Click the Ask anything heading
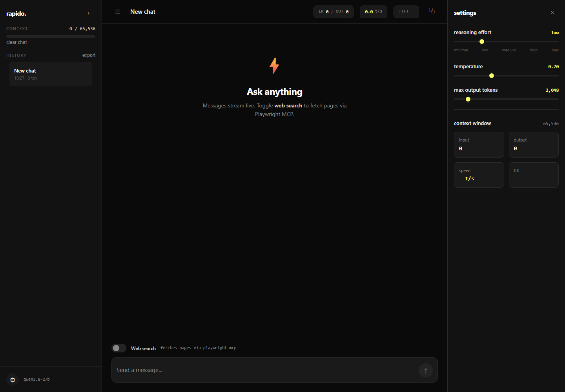 (x=275, y=92)
